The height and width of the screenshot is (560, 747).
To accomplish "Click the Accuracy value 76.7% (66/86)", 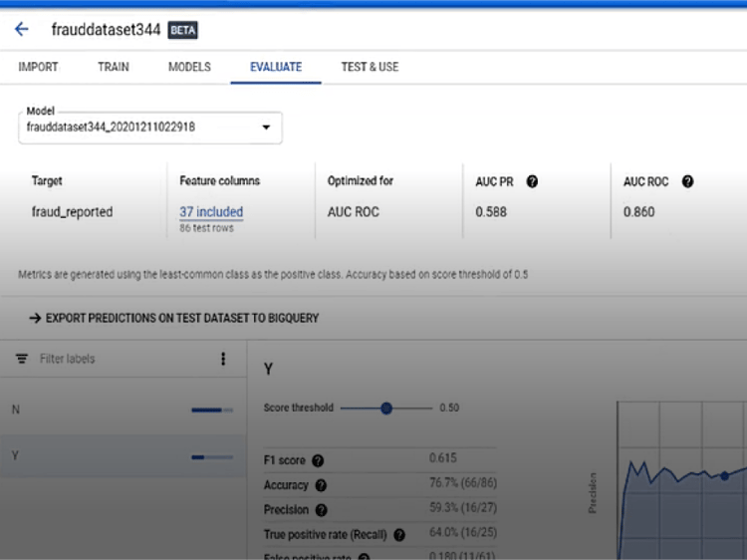I will (x=463, y=483).
